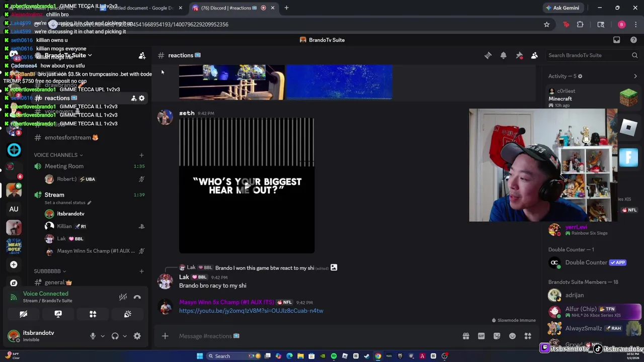
Task: Open User Settings gear icon
Action: tap(137, 336)
